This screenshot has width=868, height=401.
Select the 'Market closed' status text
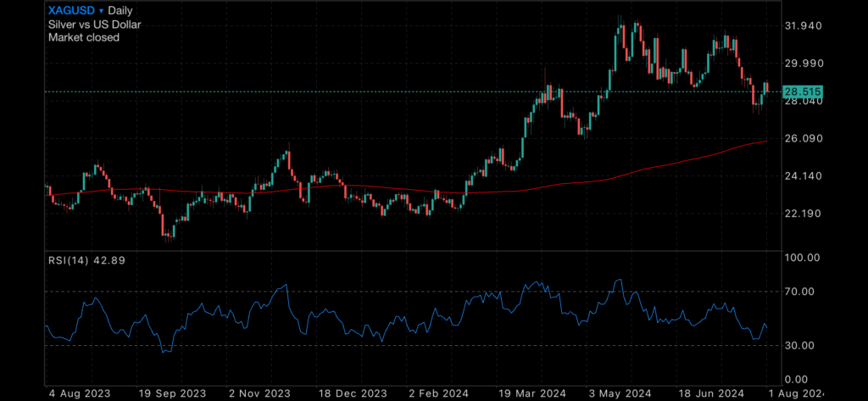pyautogui.click(x=84, y=37)
